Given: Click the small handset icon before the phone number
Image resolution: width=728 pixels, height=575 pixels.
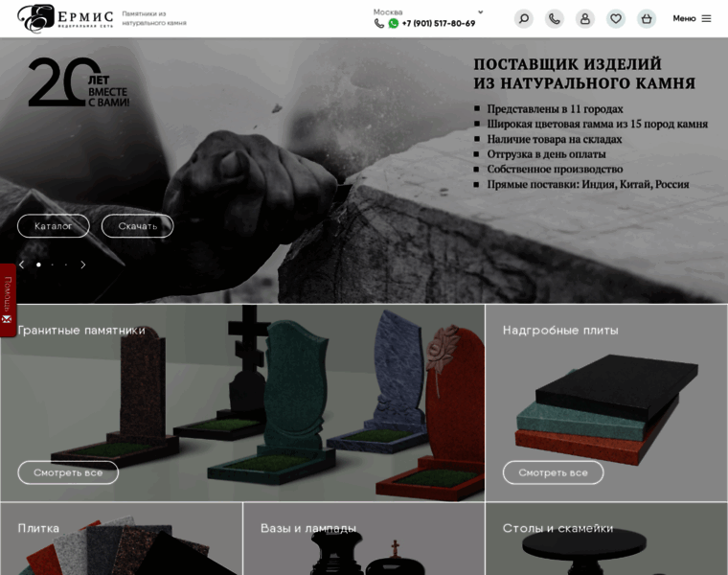Looking at the screenshot, I should click(x=379, y=23).
